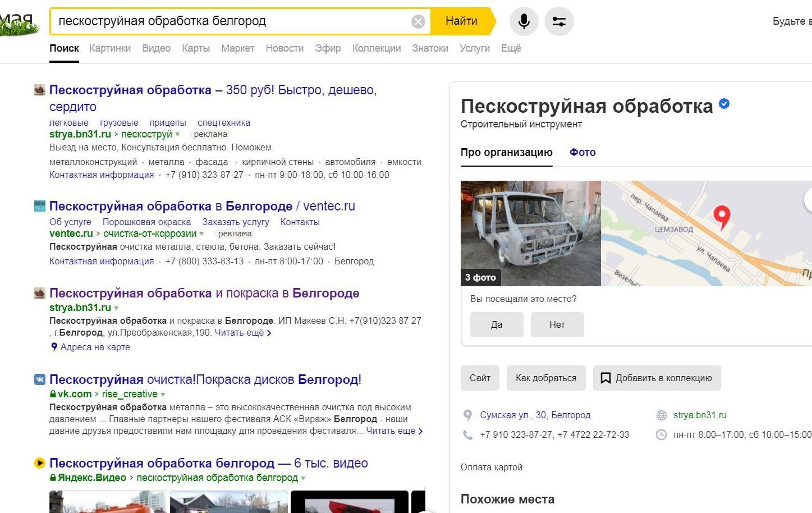This screenshot has height=513, width=812.
Task: Click the blue verified badge near Пескоструйная обработка
Action: coord(723,103)
